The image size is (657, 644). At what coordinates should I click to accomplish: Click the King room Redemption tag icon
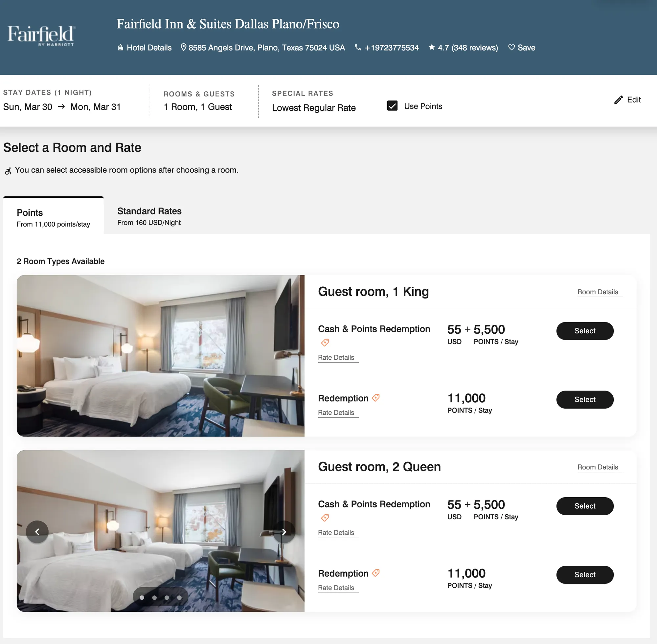375,398
